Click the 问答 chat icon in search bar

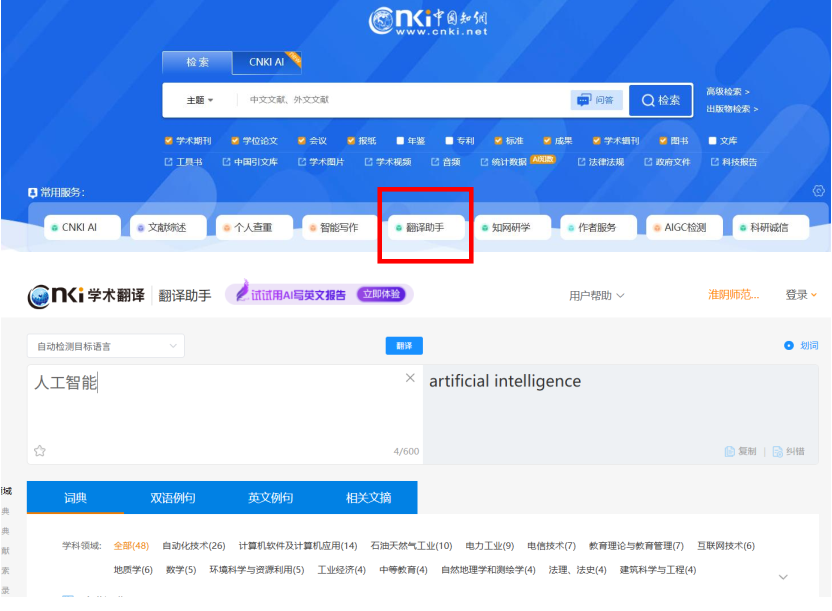click(x=595, y=100)
